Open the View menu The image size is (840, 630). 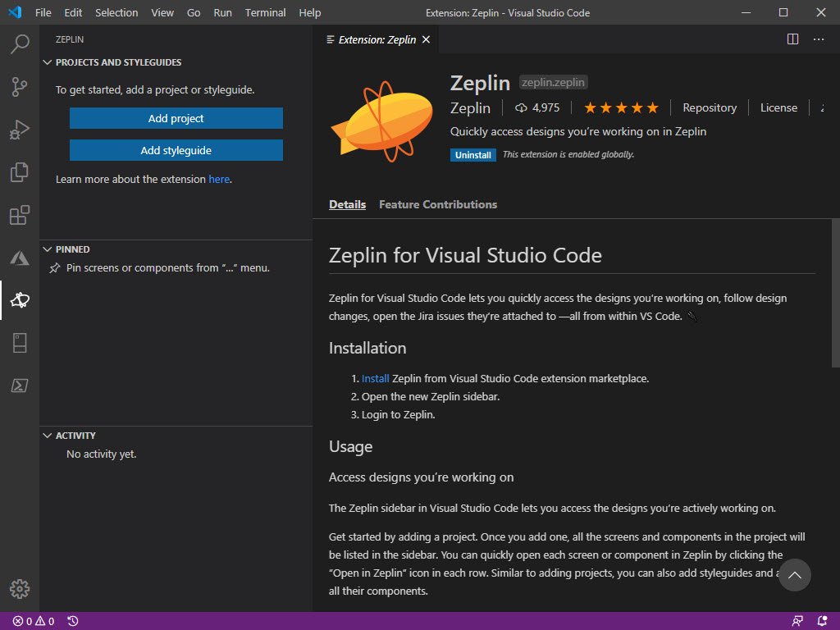162,12
